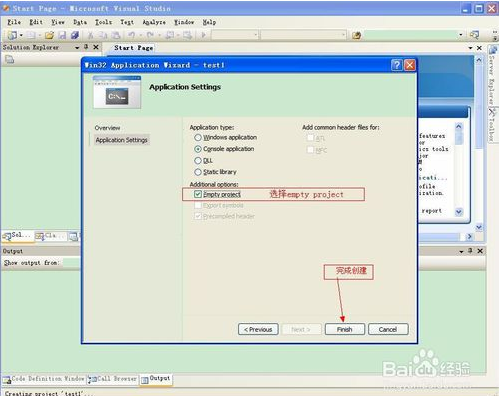
Task: Click the Save floppy disk icon
Action: pos(62,35)
